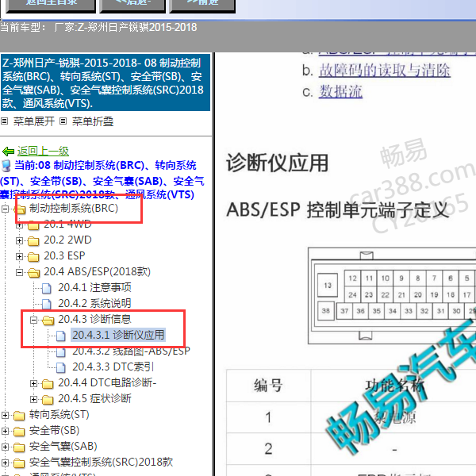Click the 20.4 ABS/ESP open folder icon
Image resolution: width=476 pixels, height=476 pixels.
pos(33,273)
